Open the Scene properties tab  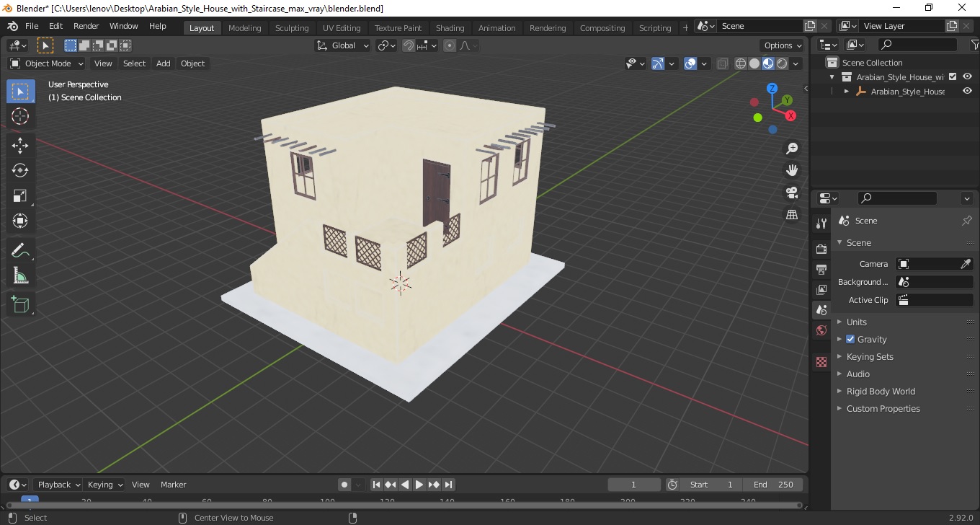click(x=821, y=310)
